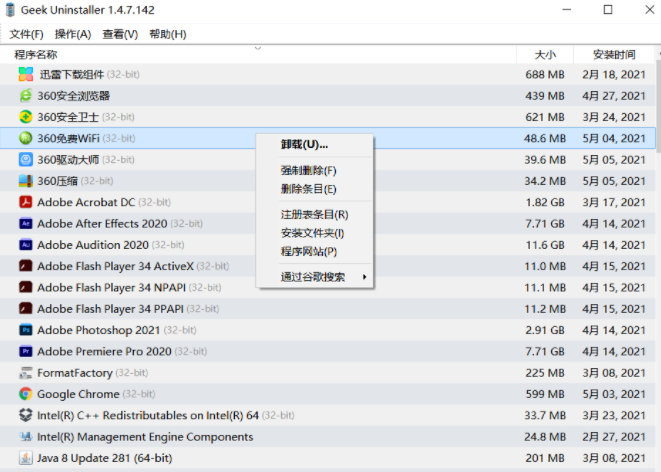Select Adobe Flash Player 34 ActiveX name
Viewport: 661px width, 472px height.
pos(116,266)
